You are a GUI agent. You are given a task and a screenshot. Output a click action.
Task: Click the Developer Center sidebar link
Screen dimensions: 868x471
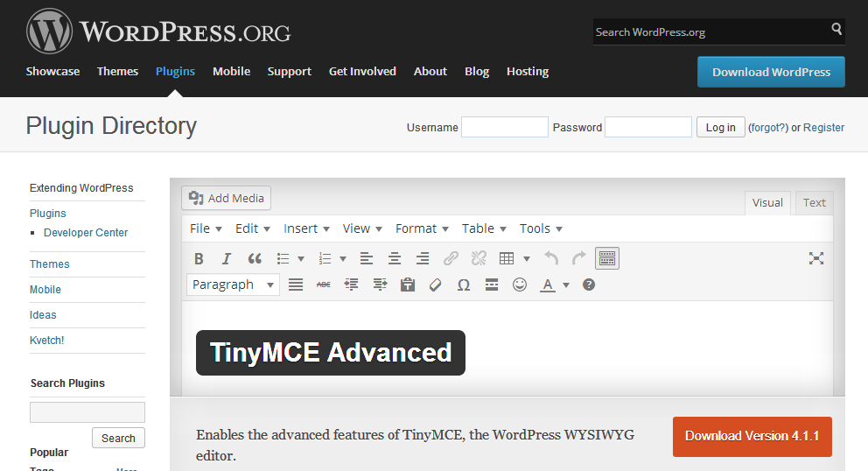coord(86,233)
